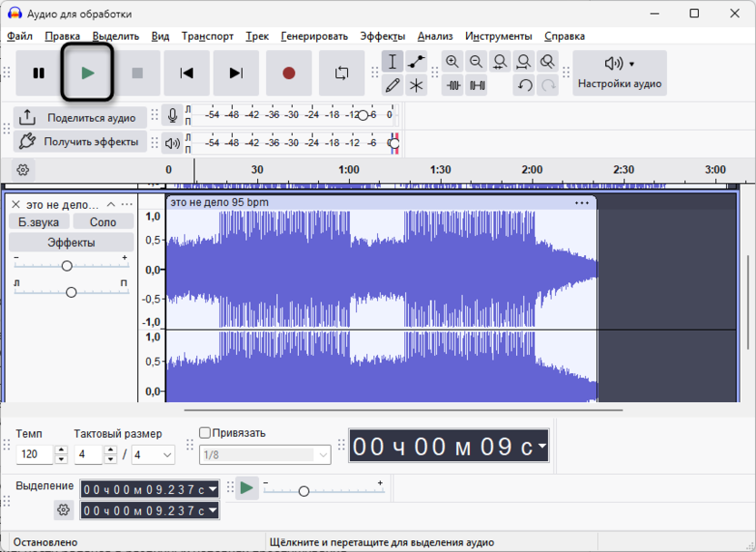Pause playback with the Pause button
This screenshot has height=552, width=756.
tap(39, 73)
